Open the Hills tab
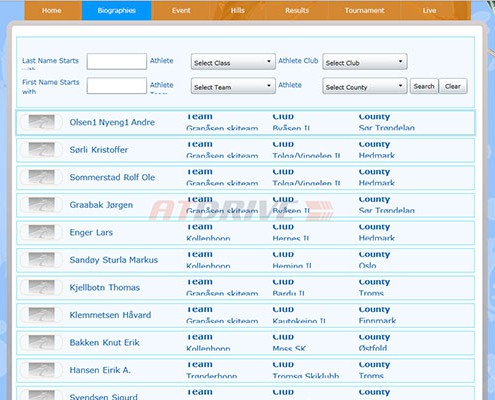This screenshot has height=400, width=495. [x=238, y=10]
